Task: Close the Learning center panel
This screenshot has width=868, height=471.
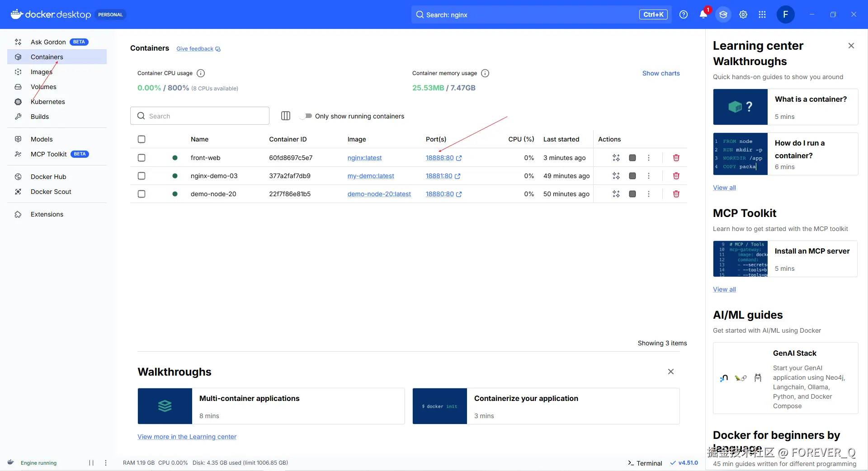Action: pyautogui.click(x=851, y=46)
